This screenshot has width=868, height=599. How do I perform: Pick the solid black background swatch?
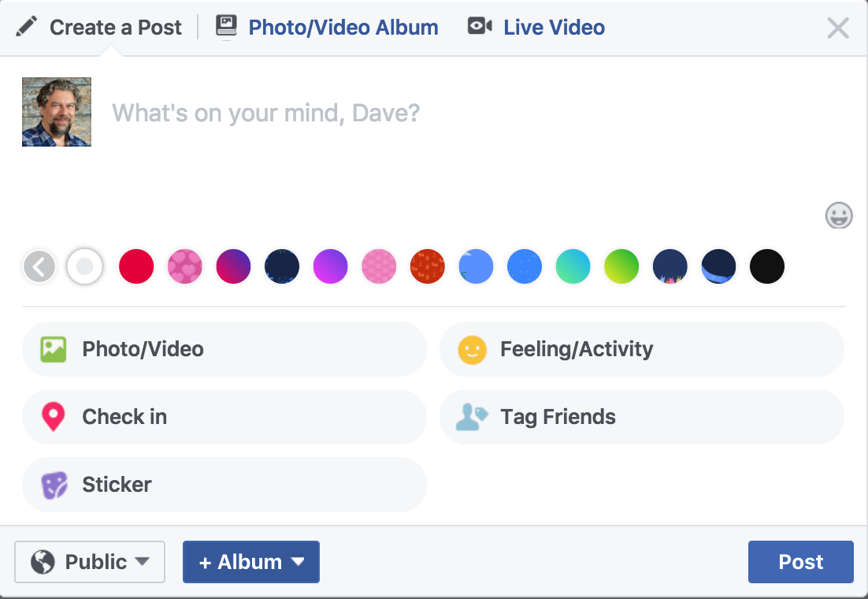point(766,266)
